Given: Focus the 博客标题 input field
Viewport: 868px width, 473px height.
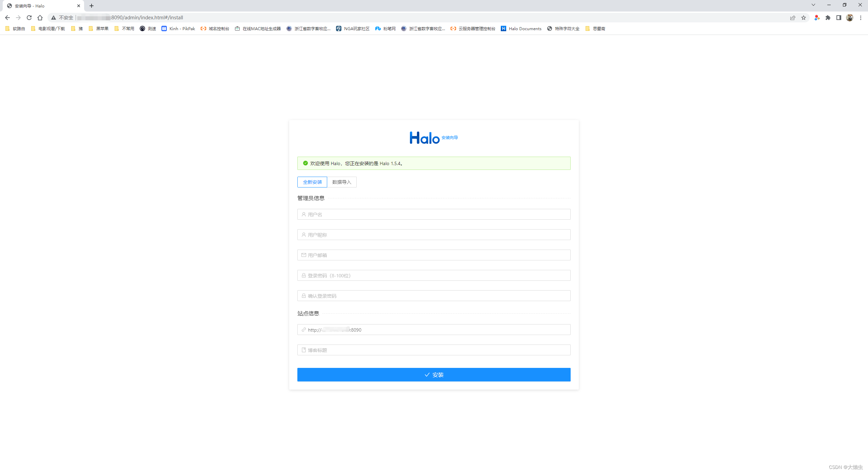Looking at the screenshot, I should (434, 350).
